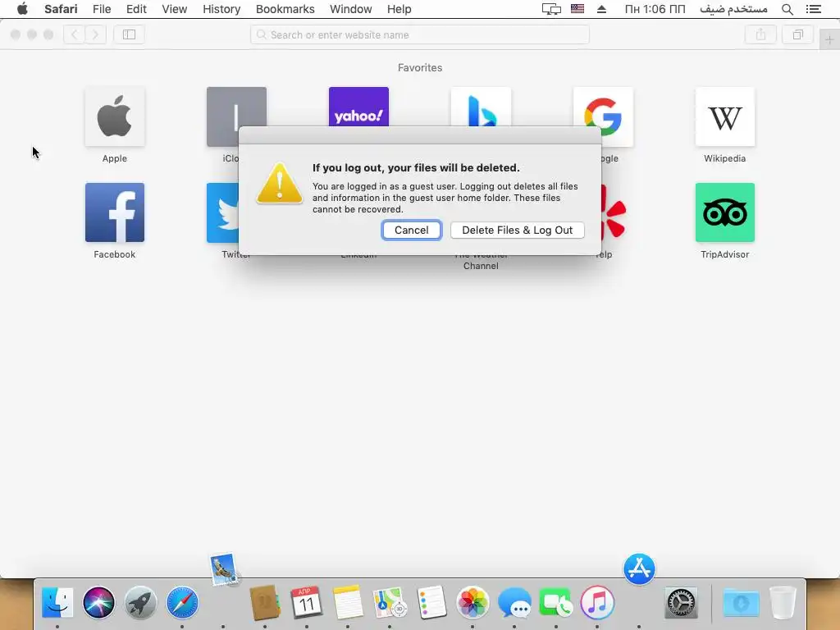Open Calendar in the Dock
840x630 pixels.
(x=306, y=602)
